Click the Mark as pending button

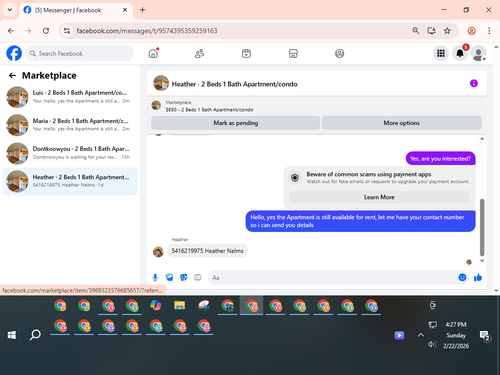pos(236,123)
